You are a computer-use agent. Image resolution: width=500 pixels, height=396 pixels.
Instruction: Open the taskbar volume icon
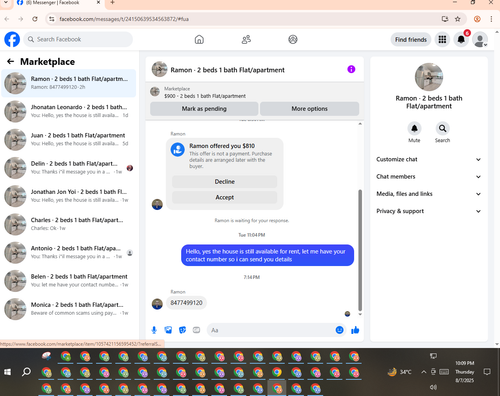click(433, 387)
